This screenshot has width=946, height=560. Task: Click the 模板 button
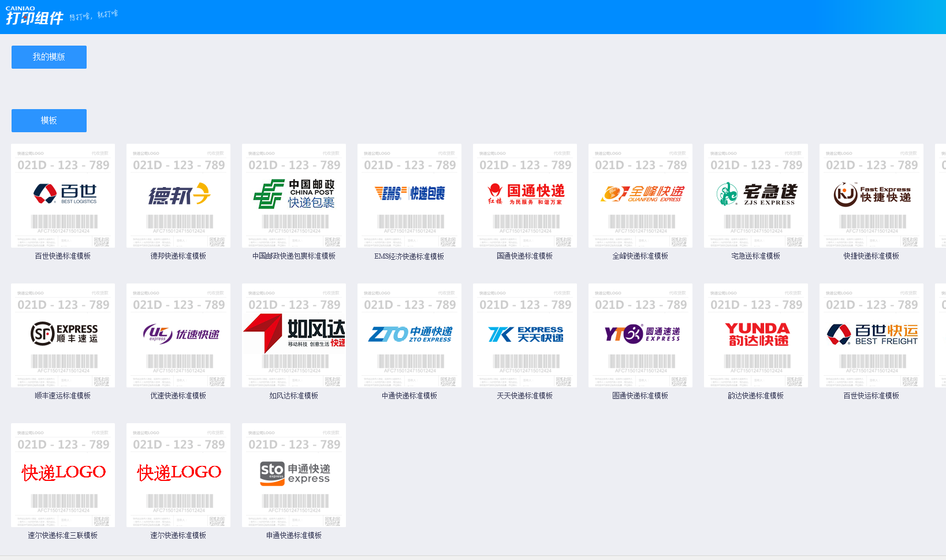49,121
